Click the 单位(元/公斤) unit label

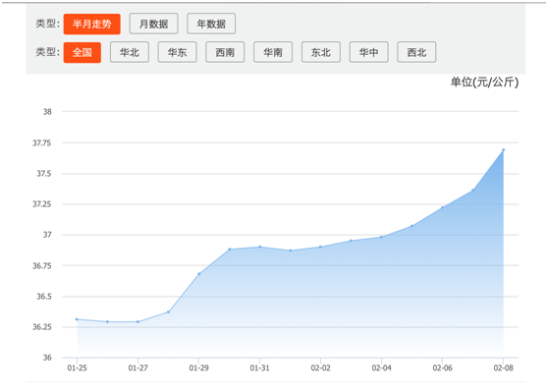point(484,83)
